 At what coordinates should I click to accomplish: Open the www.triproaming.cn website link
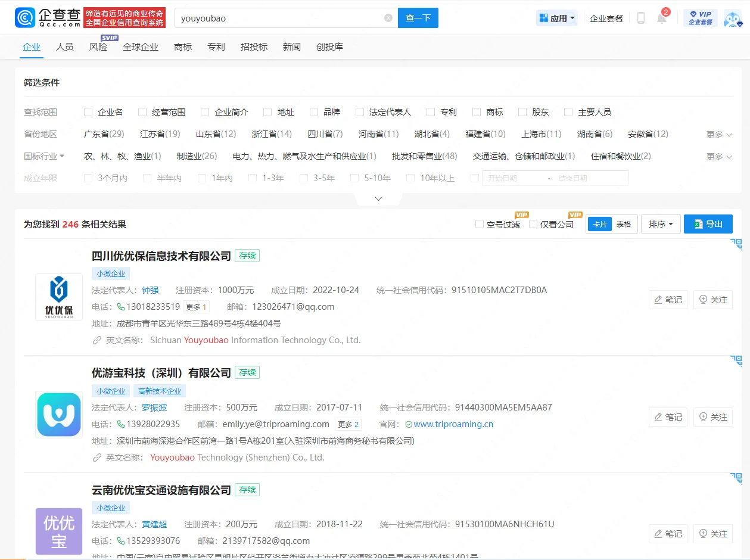click(453, 424)
